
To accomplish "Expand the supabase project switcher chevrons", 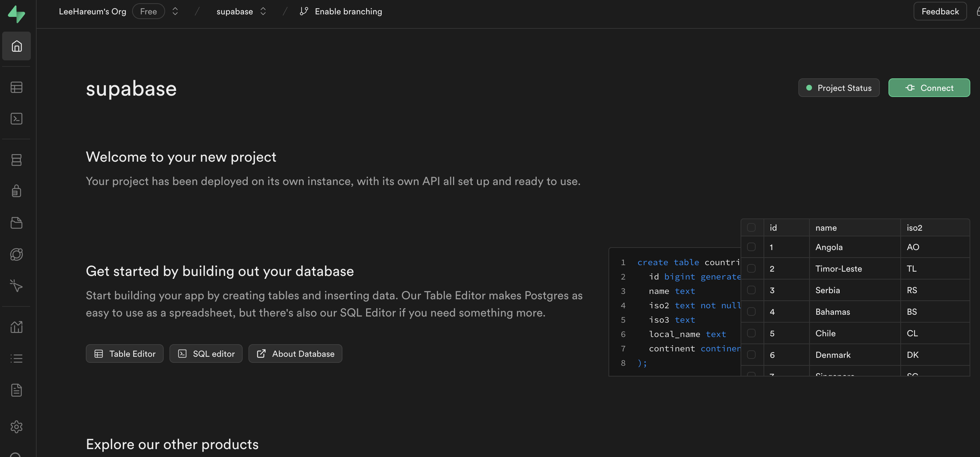I will [263, 11].
